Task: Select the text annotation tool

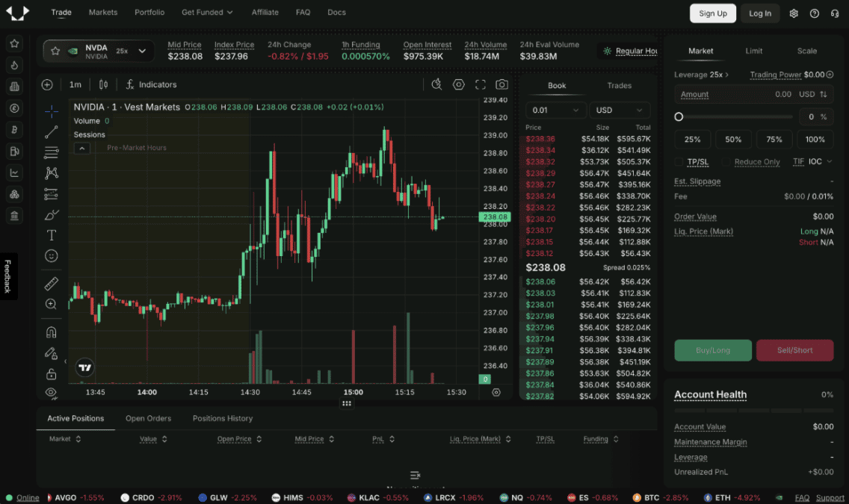Action: click(x=52, y=235)
